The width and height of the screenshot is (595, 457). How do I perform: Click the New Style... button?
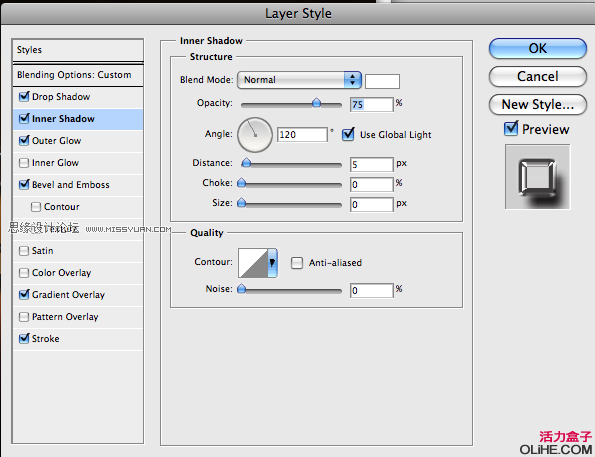[538, 105]
